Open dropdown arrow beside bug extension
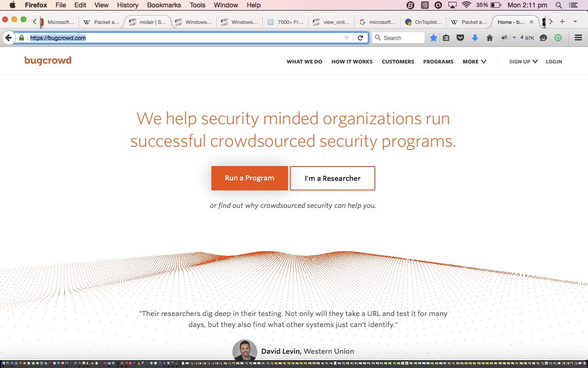588x368 pixels. tap(514, 38)
